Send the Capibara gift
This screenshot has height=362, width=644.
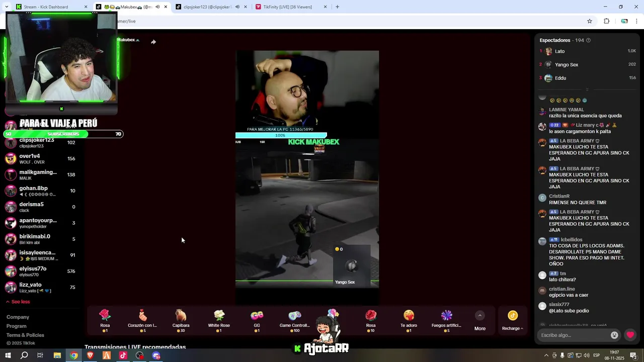[181, 320]
